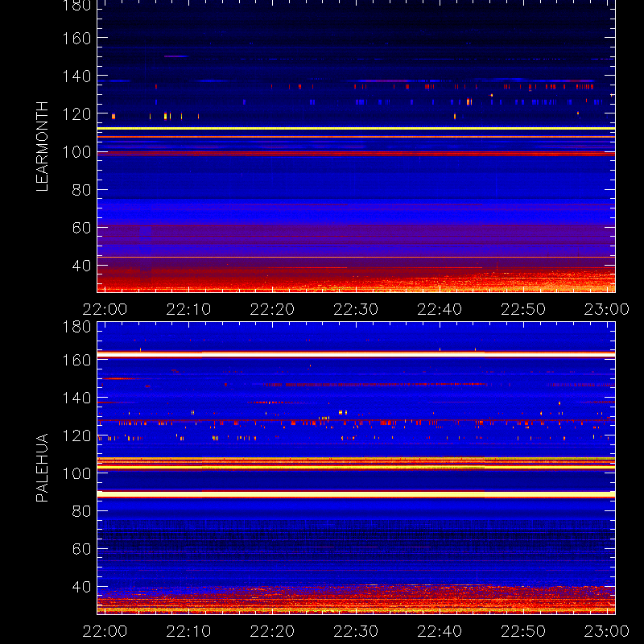
Task: Select the 60 tick label on the Palehua plot
Action: coord(81,549)
